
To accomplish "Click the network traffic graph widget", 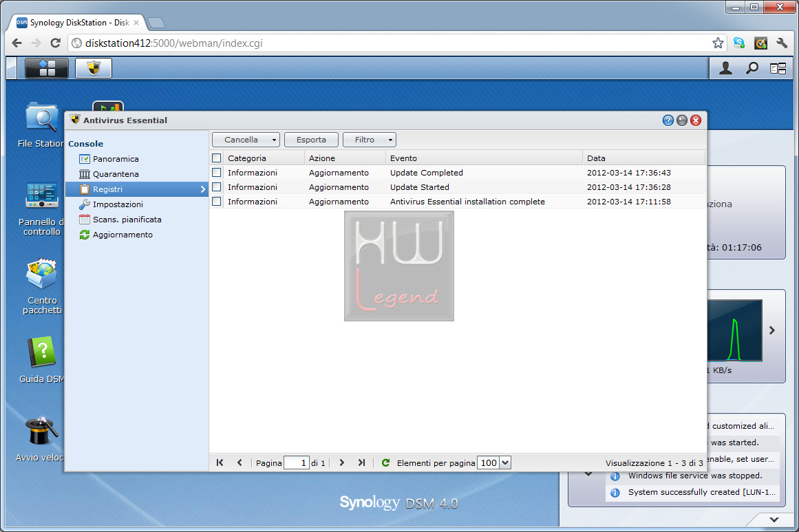I will pos(735,330).
